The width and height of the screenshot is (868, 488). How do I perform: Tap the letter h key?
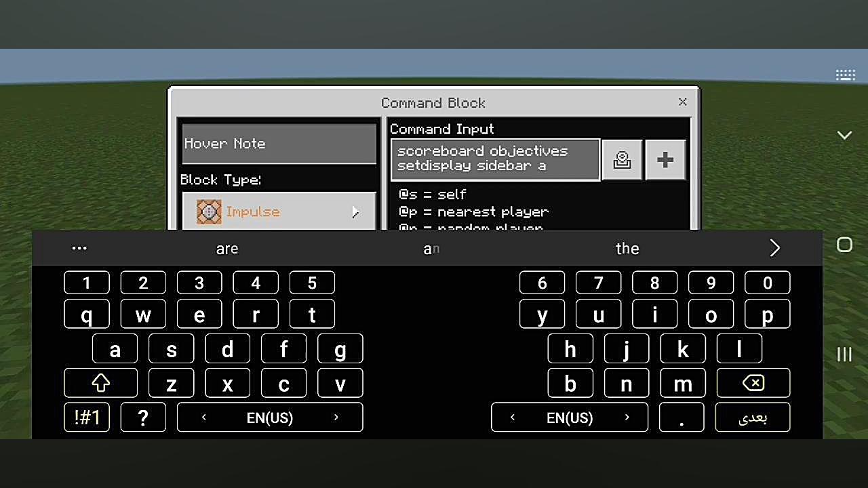[x=570, y=349]
